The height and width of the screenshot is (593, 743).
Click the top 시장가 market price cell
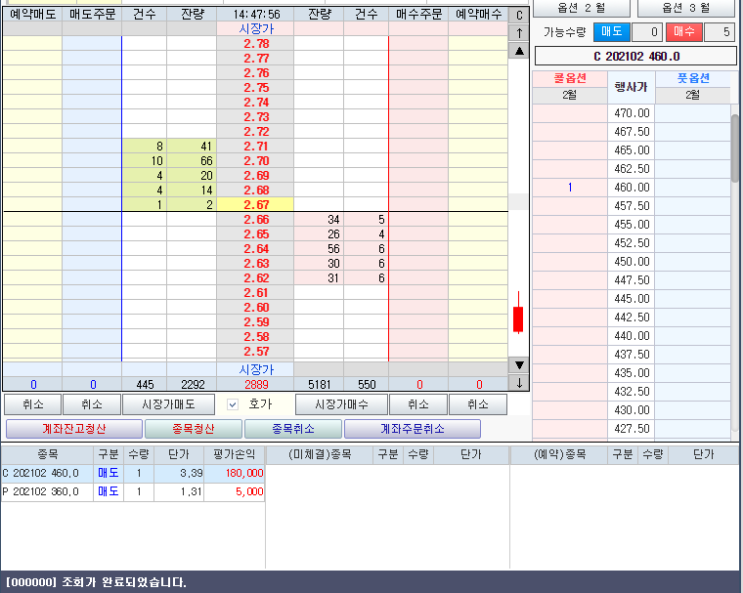255,29
